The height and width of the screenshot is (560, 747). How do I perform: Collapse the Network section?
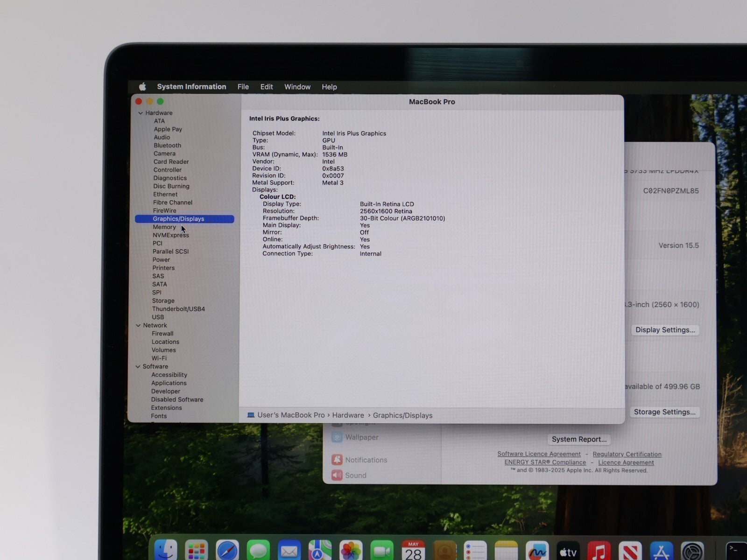point(138,325)
